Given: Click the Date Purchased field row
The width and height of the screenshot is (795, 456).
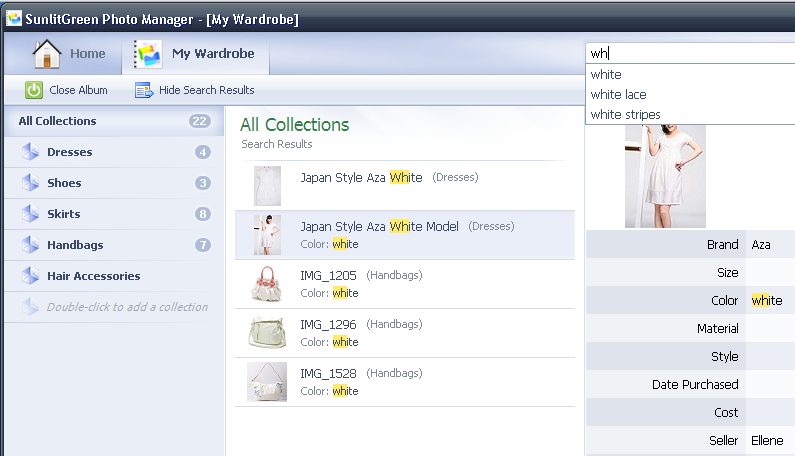Looking at the screenshot, I should tap(691, 384).
